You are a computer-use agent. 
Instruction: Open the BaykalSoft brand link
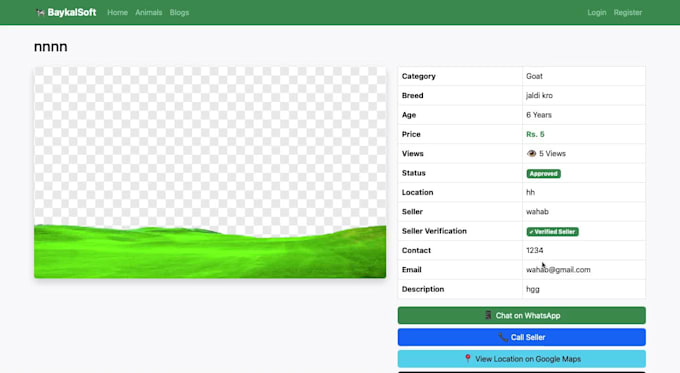pyautogui.click(x=66, y=13)
